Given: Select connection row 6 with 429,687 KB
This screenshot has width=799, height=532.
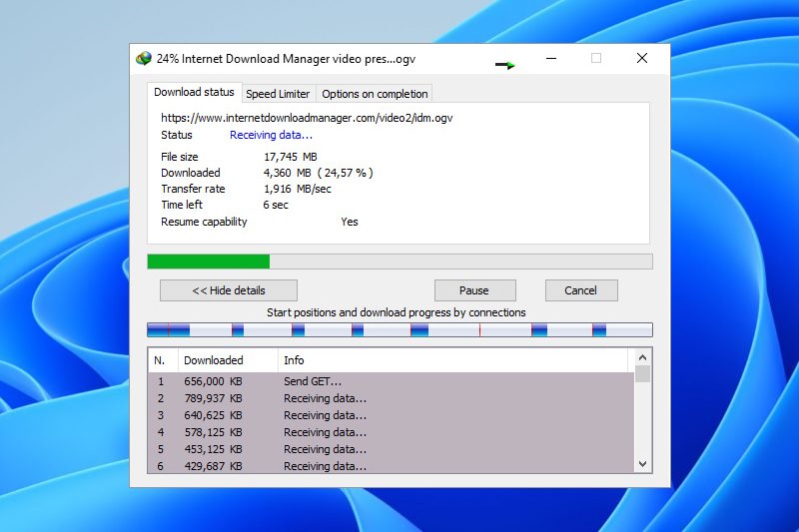Looking at the screenshot, I should coord(391,466).
